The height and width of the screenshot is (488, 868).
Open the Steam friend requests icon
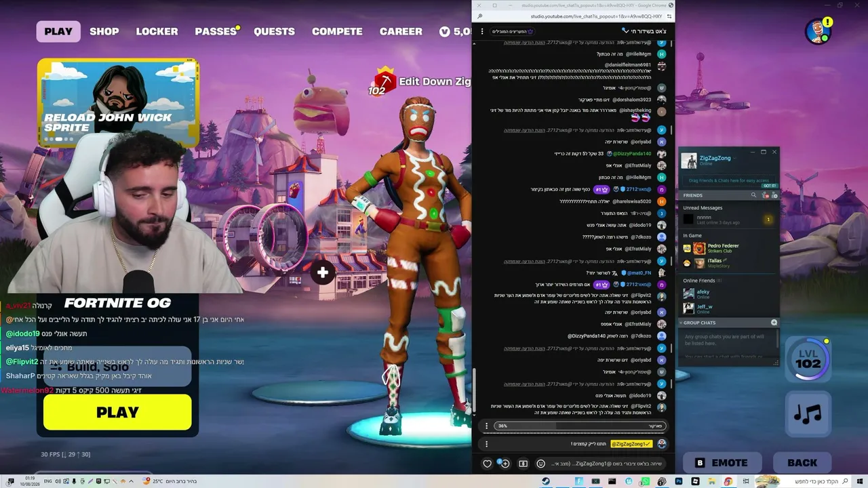click(x=765, y=195)
